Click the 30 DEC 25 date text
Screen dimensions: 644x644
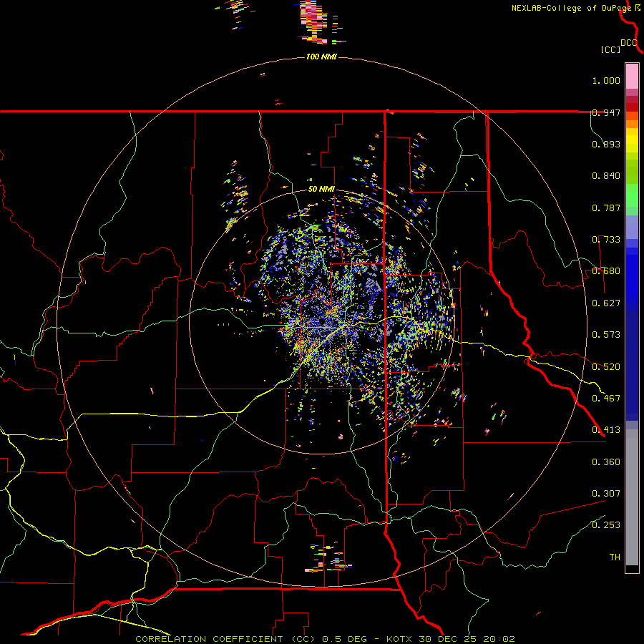pyautogui.click(x=448, y=639)
